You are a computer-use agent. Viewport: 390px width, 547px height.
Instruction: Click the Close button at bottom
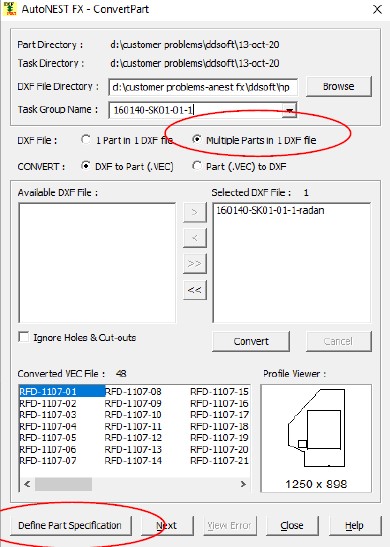[x=292, y=525]
